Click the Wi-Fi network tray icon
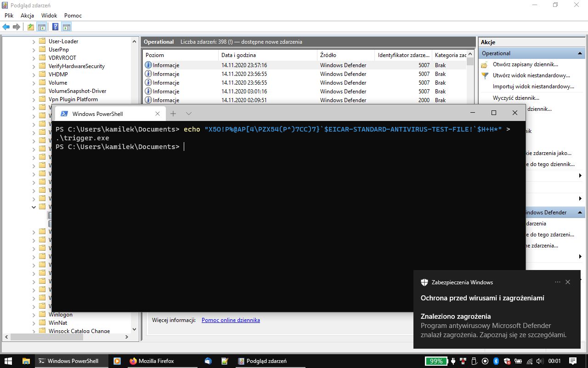588x368 pixels. 529,361
